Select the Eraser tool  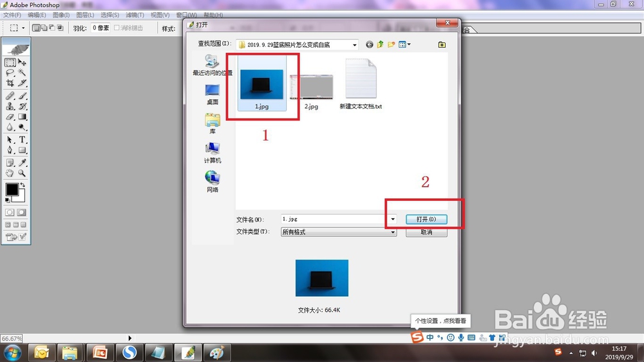click(10, 117)
